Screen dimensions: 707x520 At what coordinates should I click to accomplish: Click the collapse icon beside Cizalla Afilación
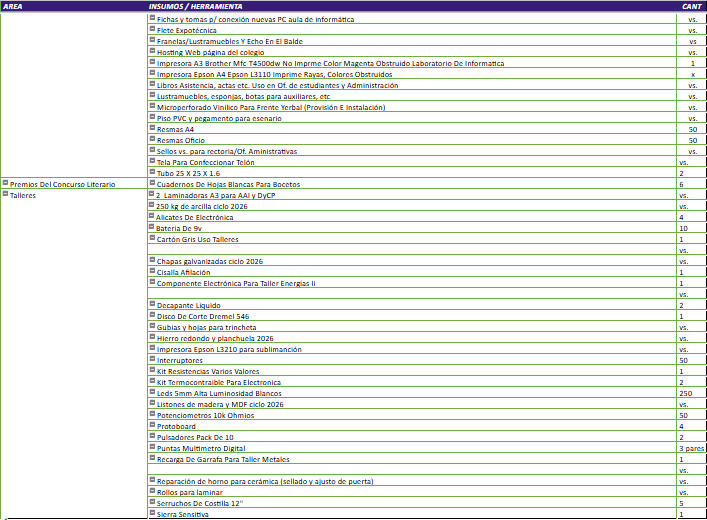pyautogui.click(x=153, y=272)
